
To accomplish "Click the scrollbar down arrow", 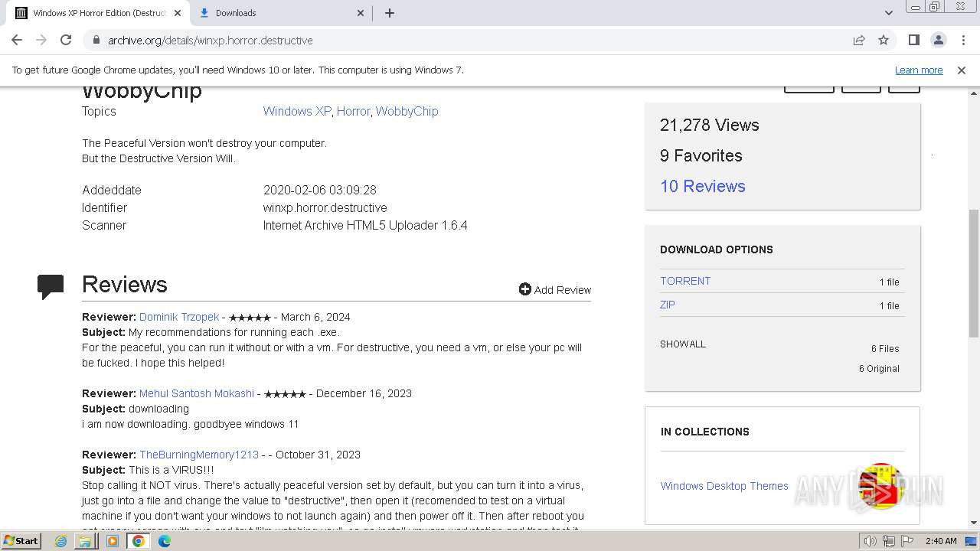I will pos(973,523).
